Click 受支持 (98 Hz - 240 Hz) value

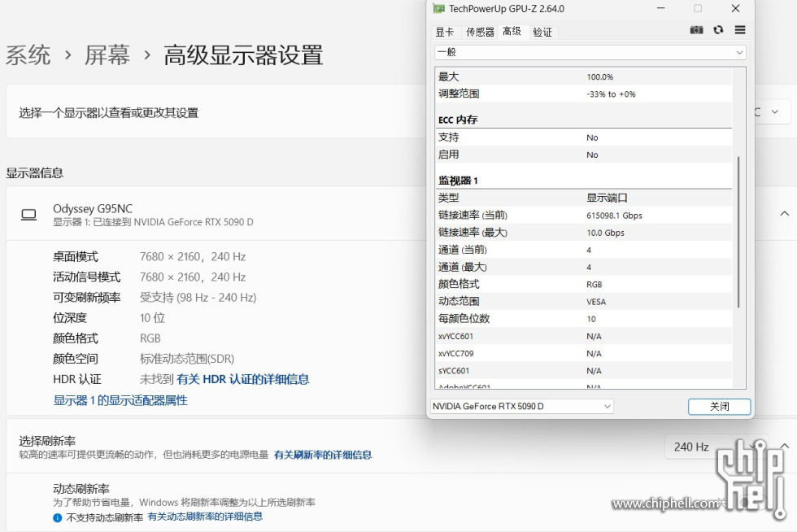198,298
